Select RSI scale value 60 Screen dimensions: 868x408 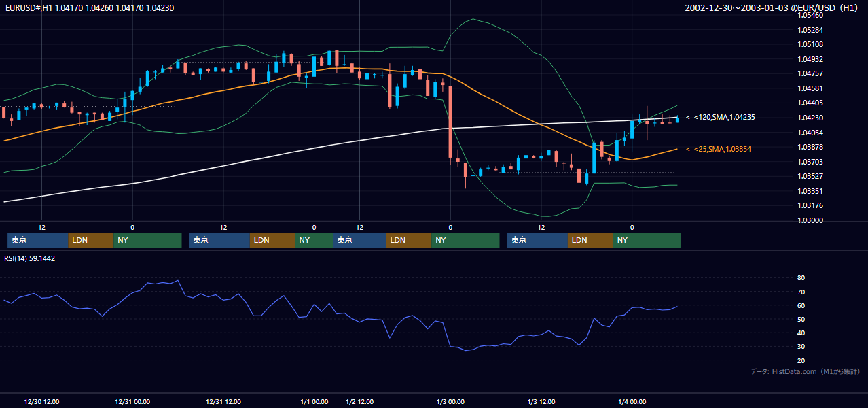pos(801,305)
